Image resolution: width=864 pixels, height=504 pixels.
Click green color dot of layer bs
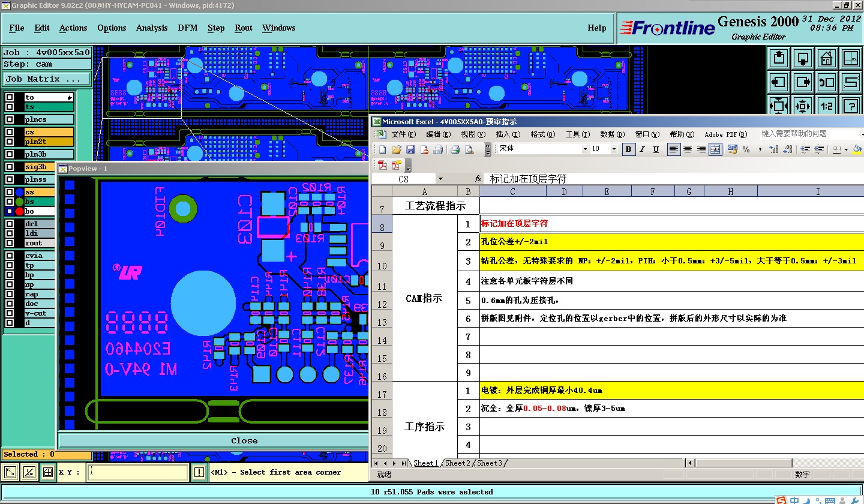click(x=19, y=202)
